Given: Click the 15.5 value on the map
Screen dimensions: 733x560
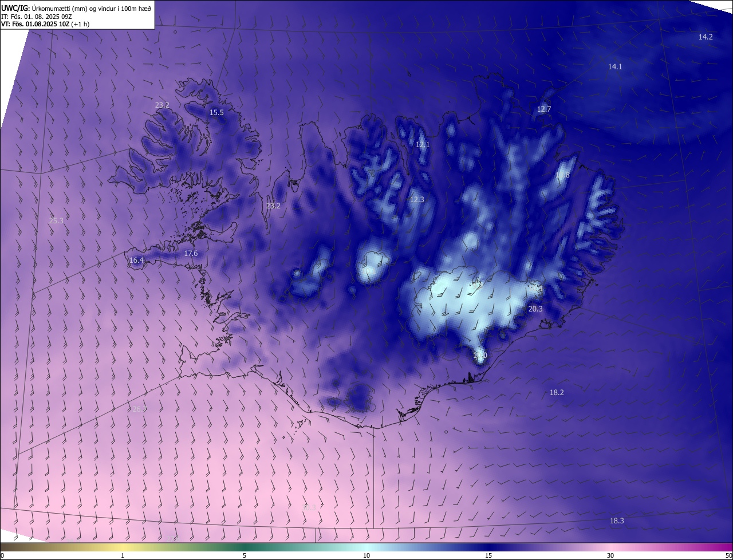Looking at the screenshot, I should [x=216, y=113].
